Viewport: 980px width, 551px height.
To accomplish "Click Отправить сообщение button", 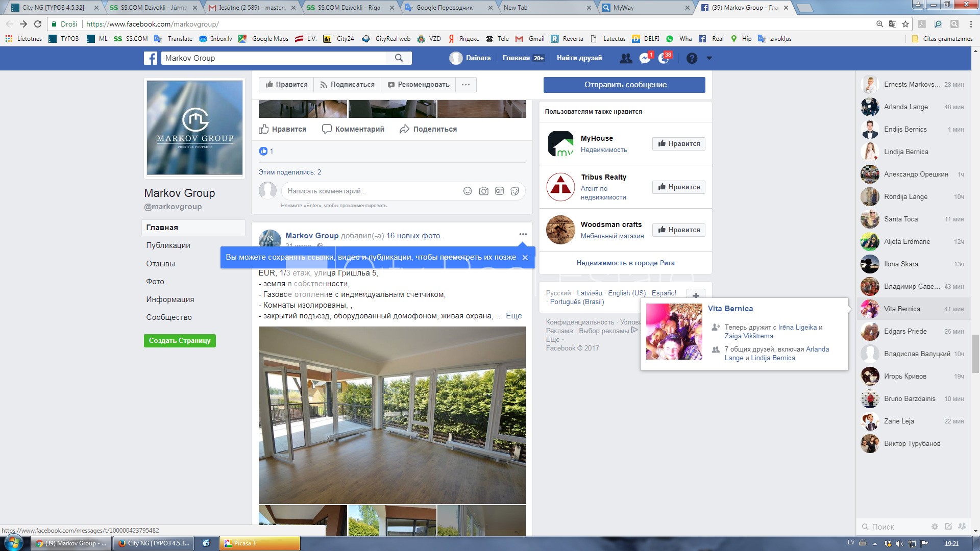I will 624,85.
